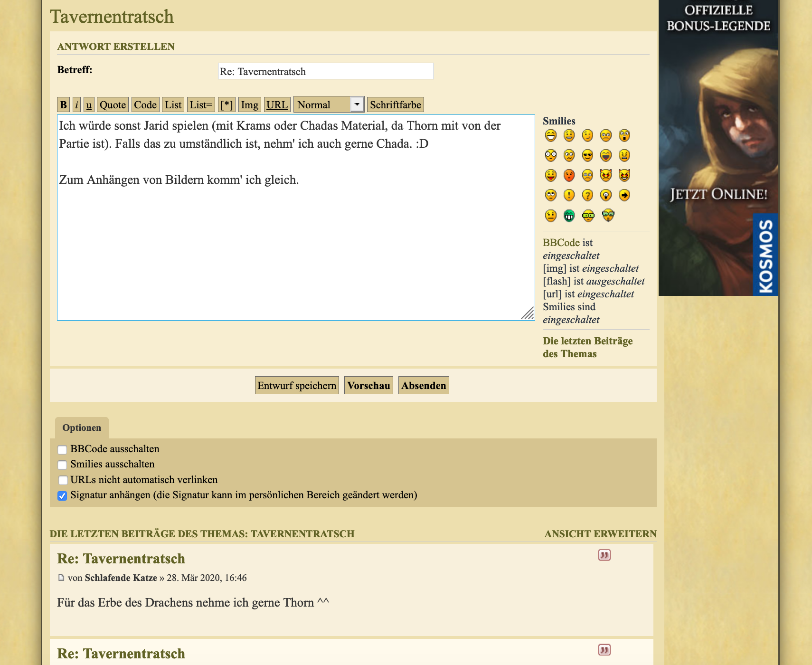The width and height of the screenshot is (812, 665).
Task: Expand the Schriftfarbe color picker
Action: point(395,104)
